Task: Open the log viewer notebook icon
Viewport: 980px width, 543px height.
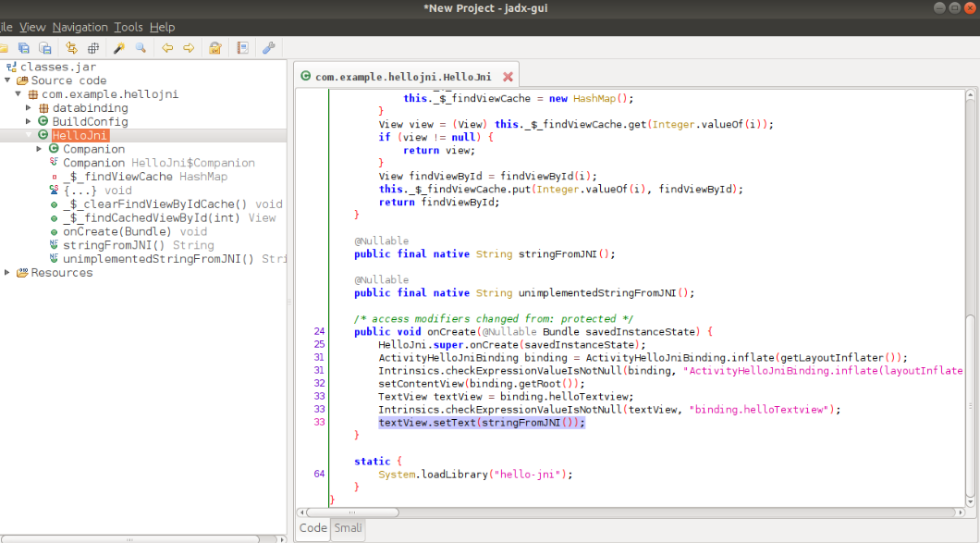Action: coord(240,47)
